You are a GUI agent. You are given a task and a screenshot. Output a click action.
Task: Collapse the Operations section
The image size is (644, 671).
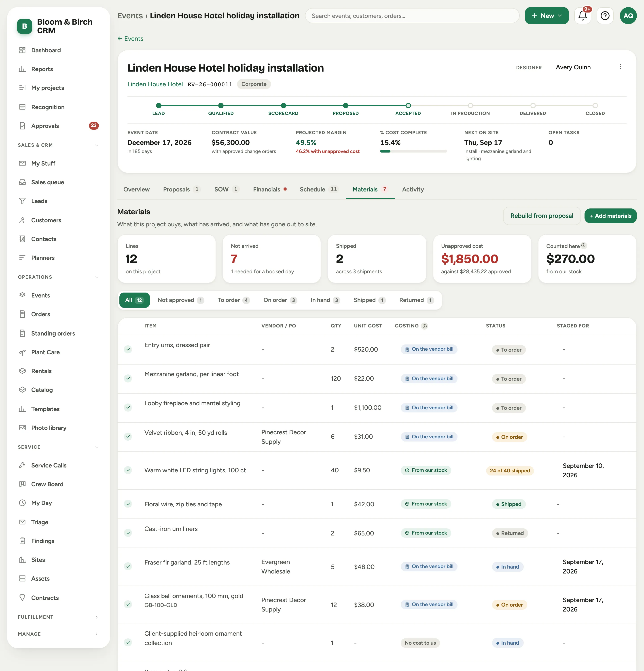tap(59, 277)
